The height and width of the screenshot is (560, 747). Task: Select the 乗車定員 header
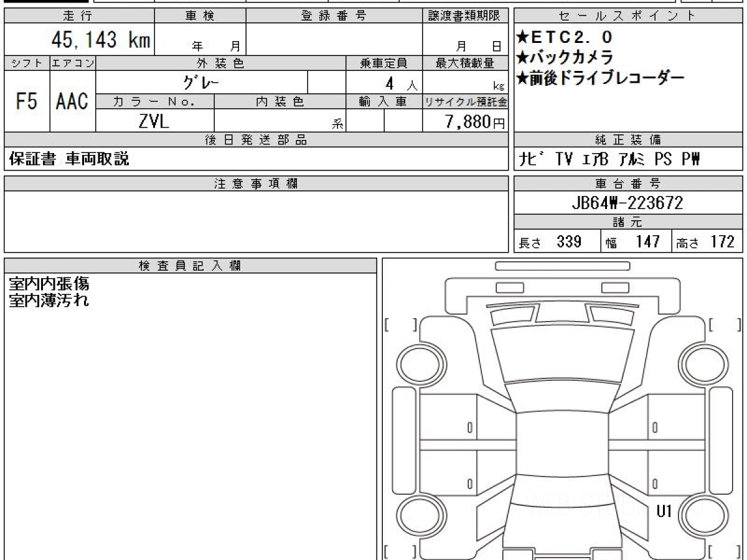384,63
